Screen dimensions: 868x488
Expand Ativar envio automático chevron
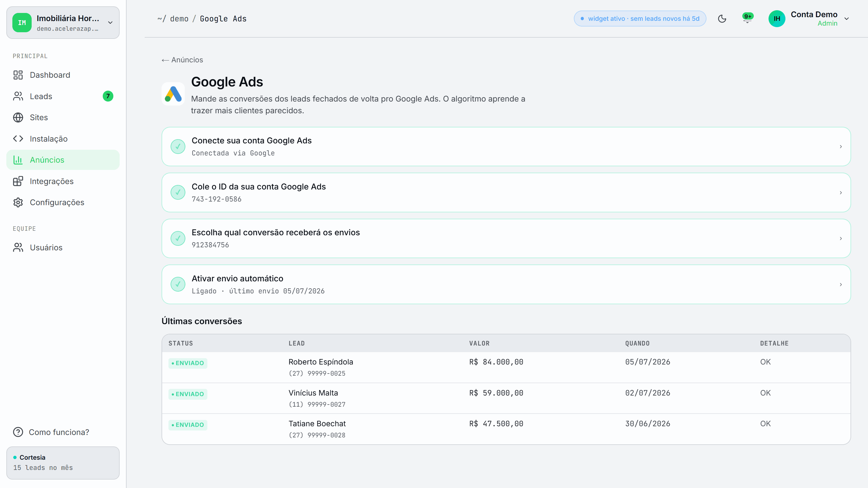pos(841,285)
